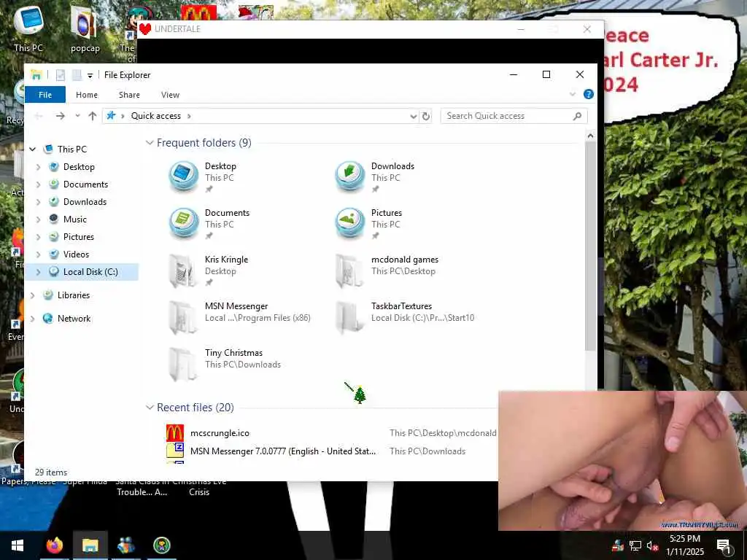Viewport: 747px width, 560px height.
Task: Expand the Downloads node in navigation tree
Action: 38,202
